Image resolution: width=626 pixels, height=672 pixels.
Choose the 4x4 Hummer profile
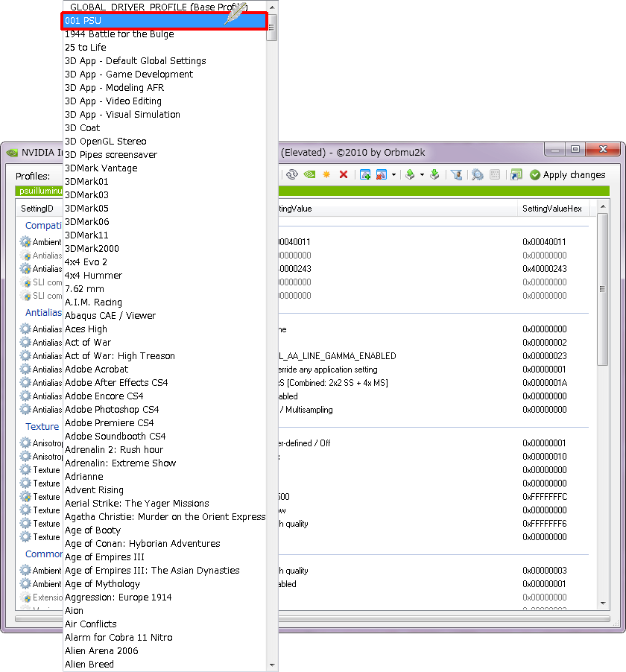tap(165, 275)
